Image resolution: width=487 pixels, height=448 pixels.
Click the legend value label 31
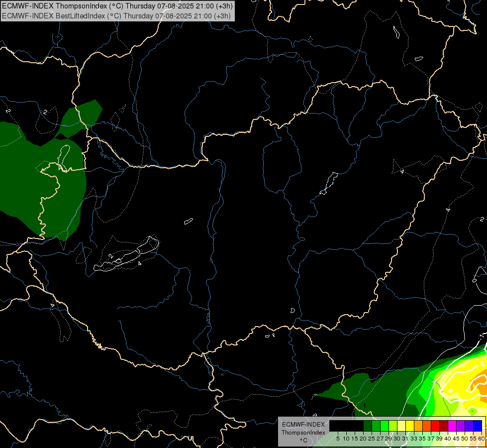pyautogui.click(x=405, y=439)
